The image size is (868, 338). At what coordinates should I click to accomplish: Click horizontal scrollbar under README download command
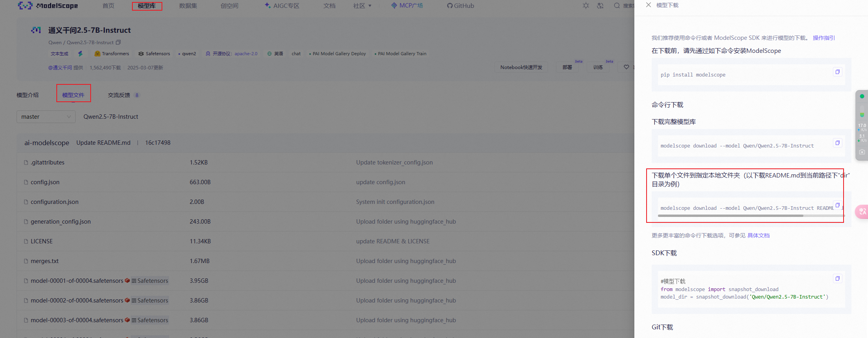coord(730,216)
